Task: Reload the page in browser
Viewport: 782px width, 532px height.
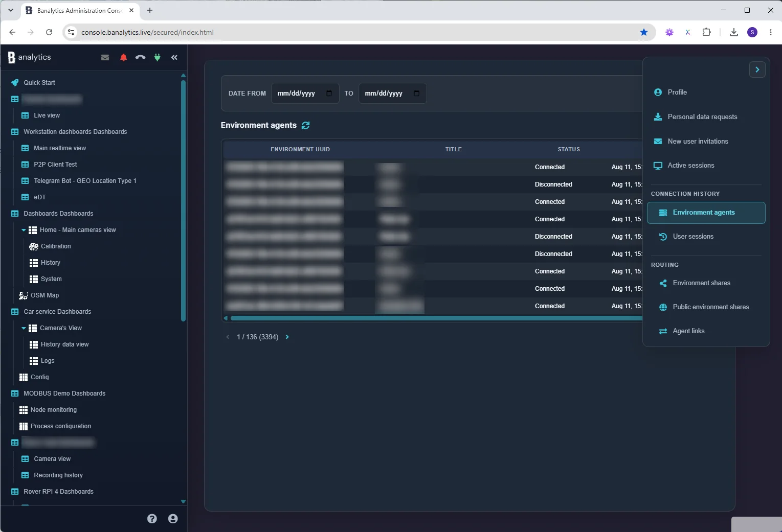Action: [x=49, y=32]
